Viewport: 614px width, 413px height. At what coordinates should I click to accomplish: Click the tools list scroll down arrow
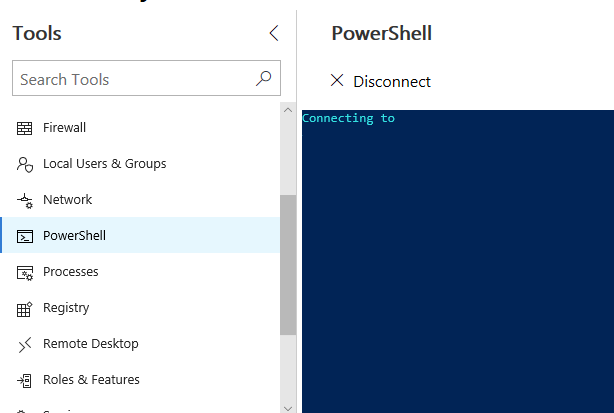(x=288, y=408)
